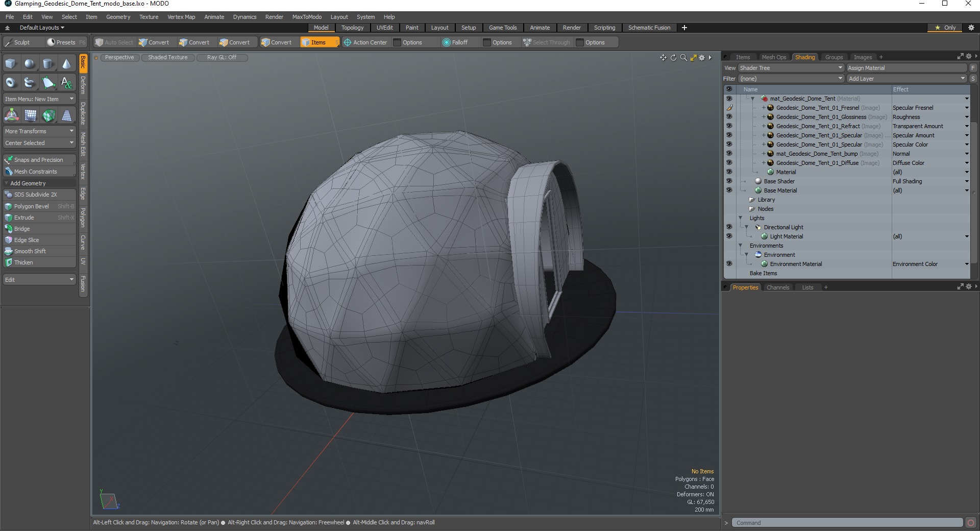
Task: Open the Item Menu: New Item dropdown
Action: [x=39, y=99]
